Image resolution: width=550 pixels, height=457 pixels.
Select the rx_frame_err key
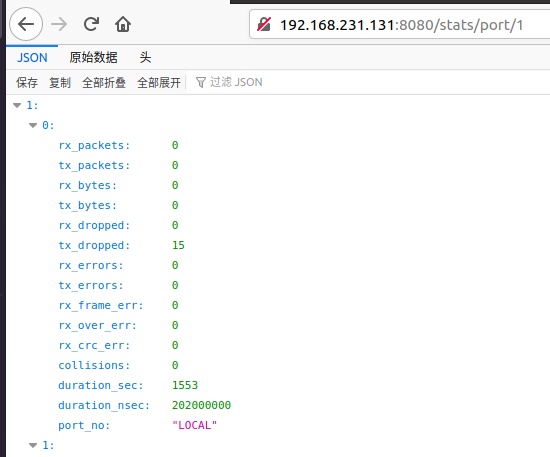pos(101,305)
